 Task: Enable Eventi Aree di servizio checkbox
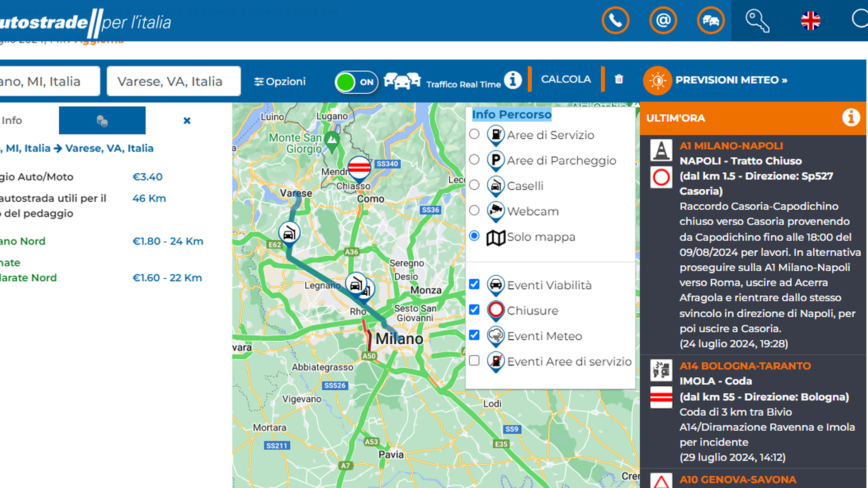(x=475, y=361)
